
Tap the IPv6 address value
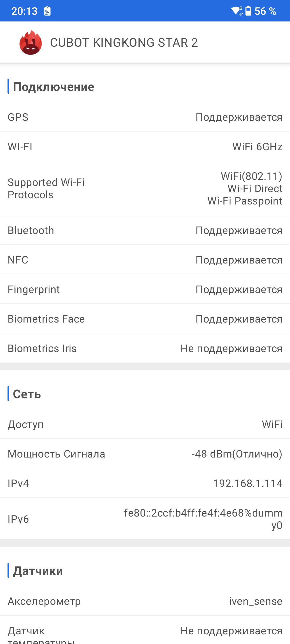click(203, 519)
